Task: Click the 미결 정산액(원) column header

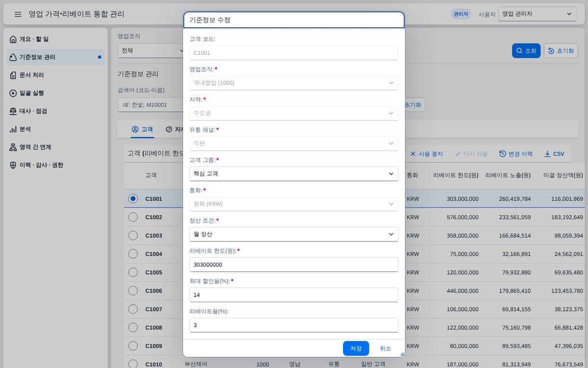Action: (563, 175)
